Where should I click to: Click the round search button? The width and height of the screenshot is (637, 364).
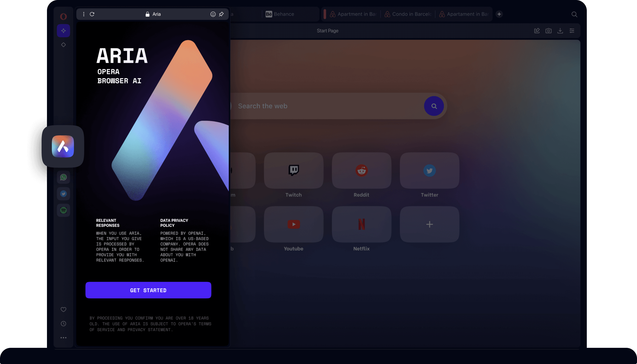click(x=434, y=106)
